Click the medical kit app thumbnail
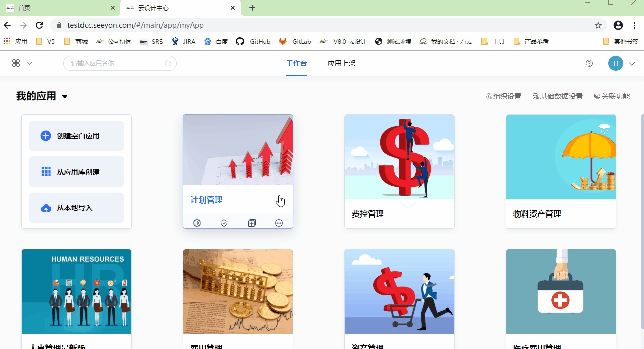The height and width of the screenshot is (349, 644). click(x=561, y=292)
